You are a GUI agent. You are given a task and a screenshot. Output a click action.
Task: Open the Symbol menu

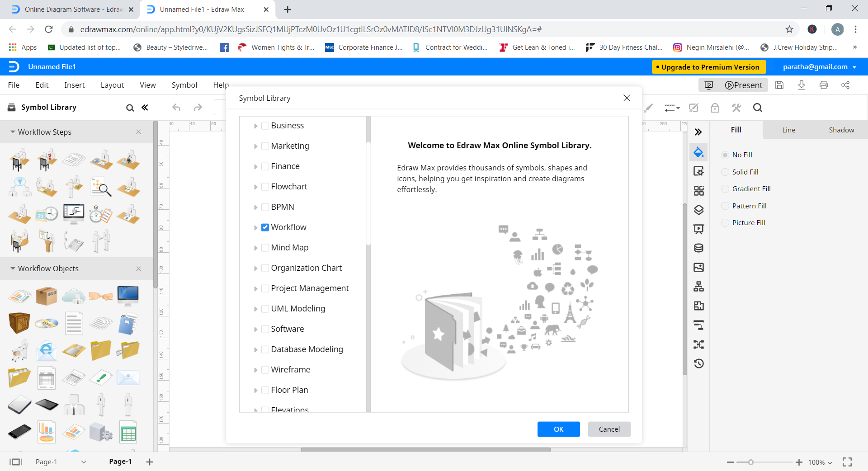point(184,85)
